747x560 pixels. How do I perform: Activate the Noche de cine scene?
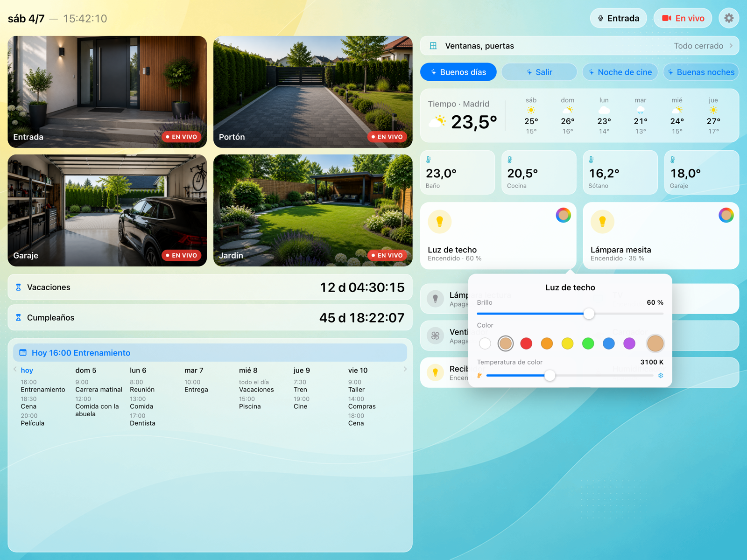620,72
